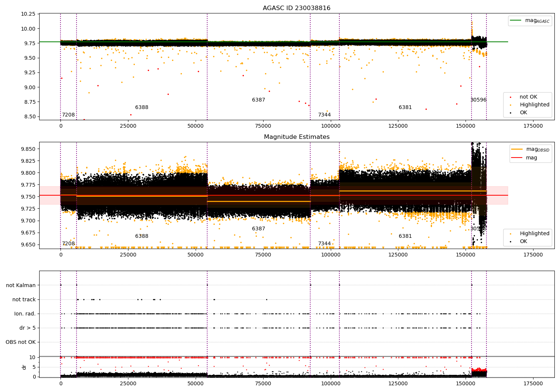Image resolution: width=560 pixels, height=392 pixels.
Task: Click obsid label '7344' in the top plot
Action: (x=324, y=115)
